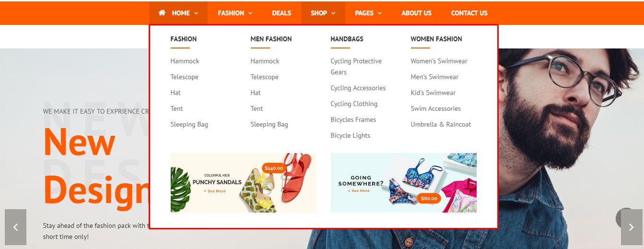Select Telescope under Fashion column
The width and height of the screenshot is (644, 249).
point(184,77)
